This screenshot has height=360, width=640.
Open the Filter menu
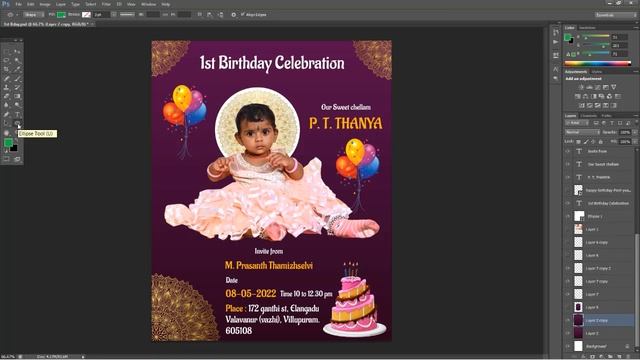click(106, 4)
